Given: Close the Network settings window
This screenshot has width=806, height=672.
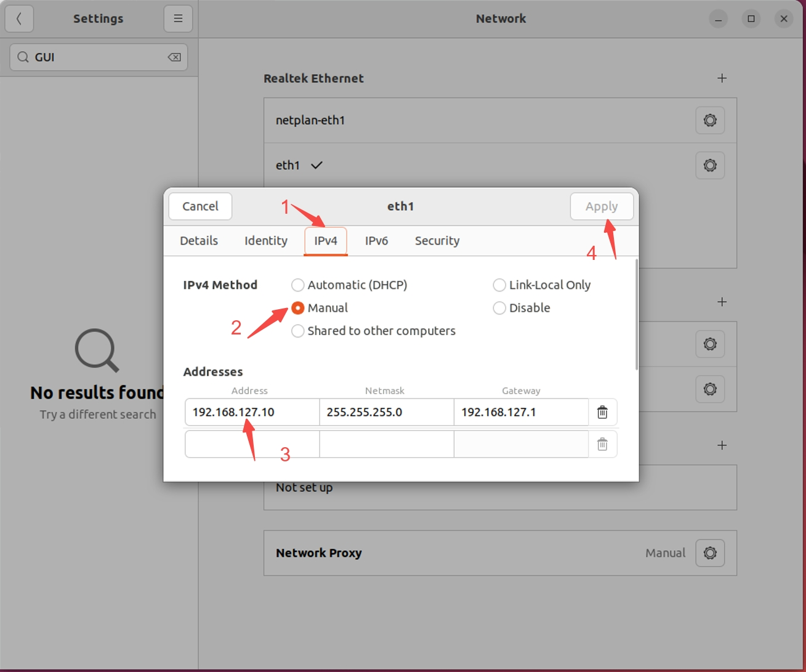Looking at the screenshot, I should coord(784,18).
